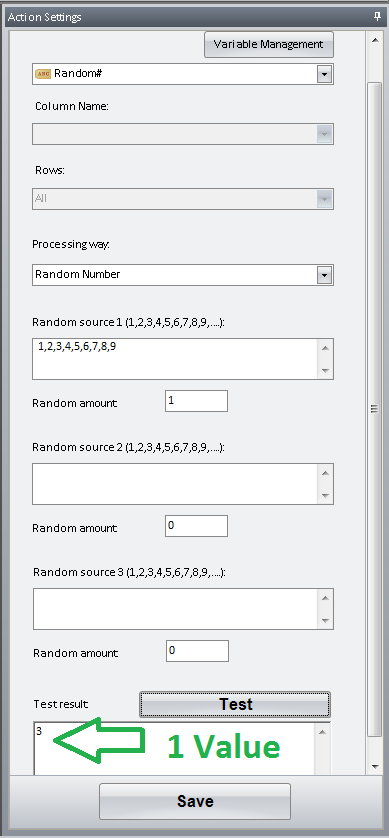Pin the Action Settings panel
This screenshot has height=838, width=389.
click(x=377, y=17)
